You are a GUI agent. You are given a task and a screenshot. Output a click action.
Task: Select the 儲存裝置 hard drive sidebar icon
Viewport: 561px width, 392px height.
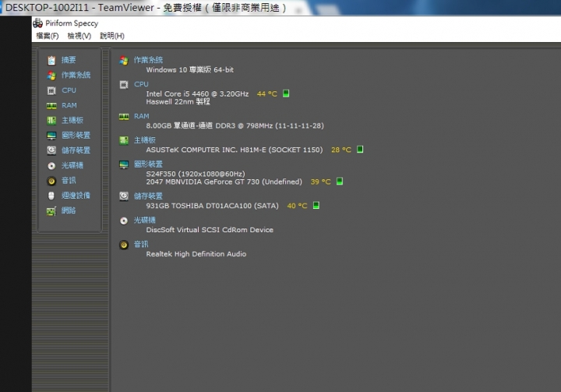point(51,150)
